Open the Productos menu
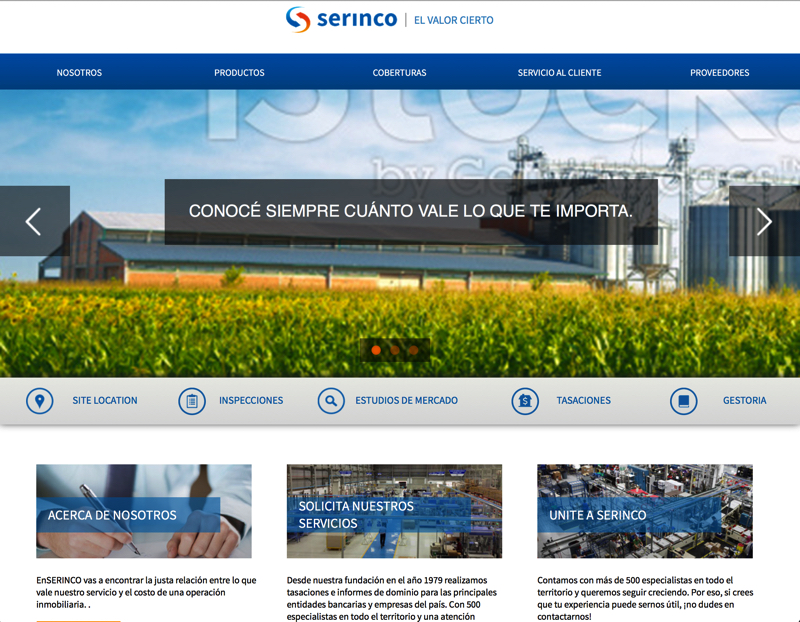The width and height of the screenshot is (800, 622). pos(239,73)
